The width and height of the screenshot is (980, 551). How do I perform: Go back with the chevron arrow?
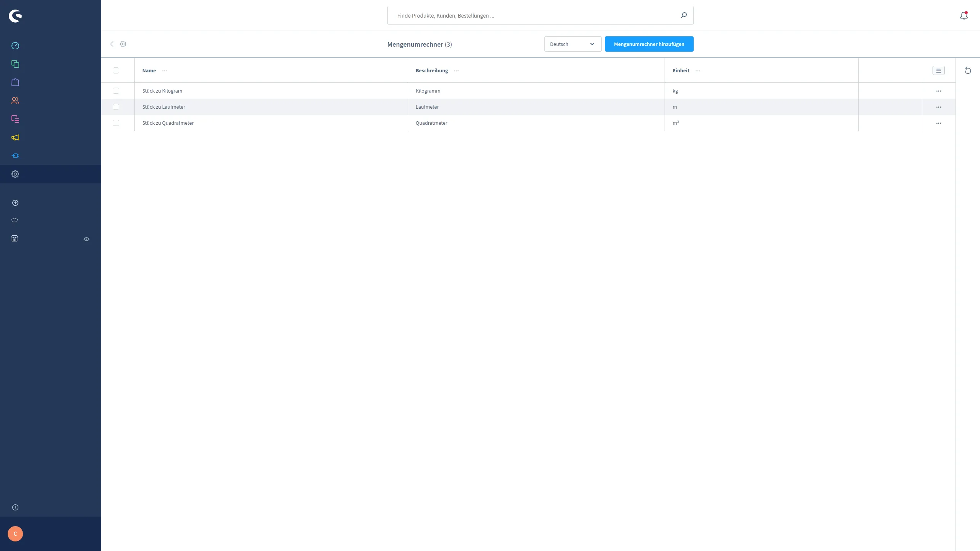point(112,44)
